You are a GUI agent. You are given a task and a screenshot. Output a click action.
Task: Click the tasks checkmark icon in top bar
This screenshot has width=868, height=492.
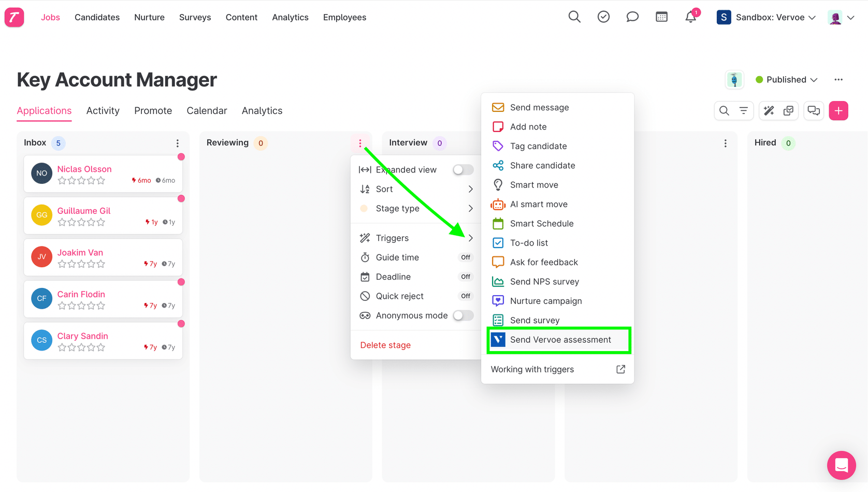603,17
